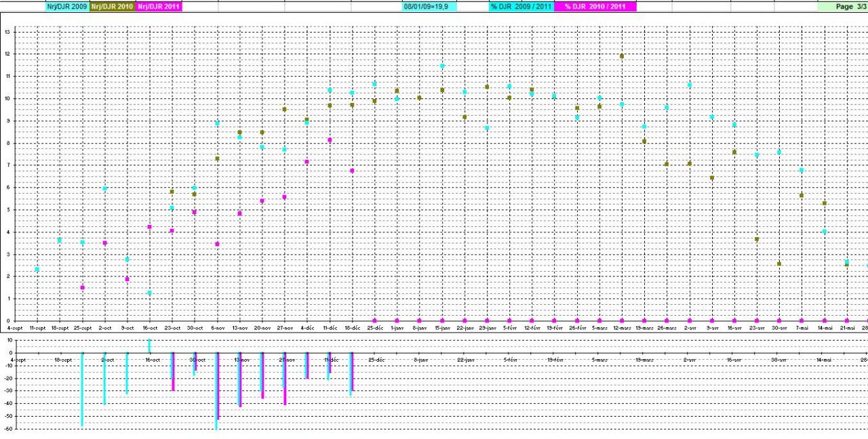Select the '08/01/09=19,9' cell
Screen dimensions: 868x439
coord(429,6)
